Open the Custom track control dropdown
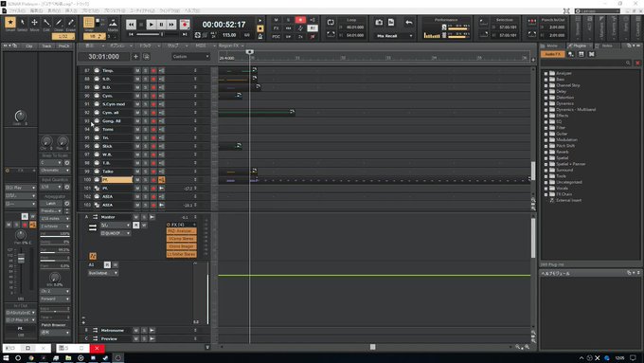 (190, 56)
